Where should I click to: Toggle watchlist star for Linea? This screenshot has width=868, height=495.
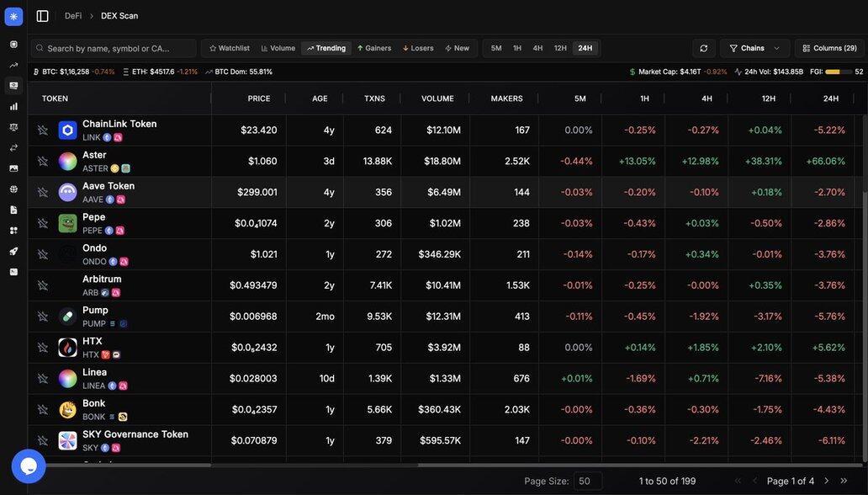click(x=43, y=379)
